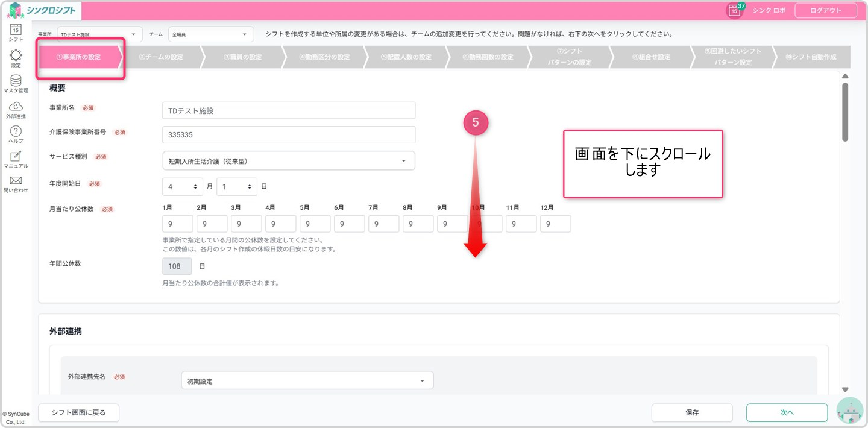
Task: Expand the サービス種別 dropdown
Action: pyautogui.click(x=289, y=161)
